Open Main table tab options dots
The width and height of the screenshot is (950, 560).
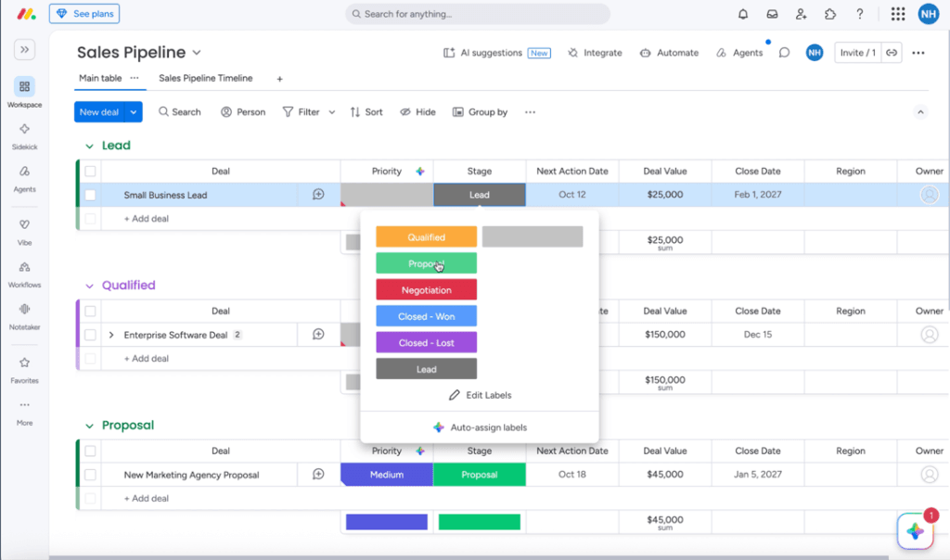click(x=135, y=78)
